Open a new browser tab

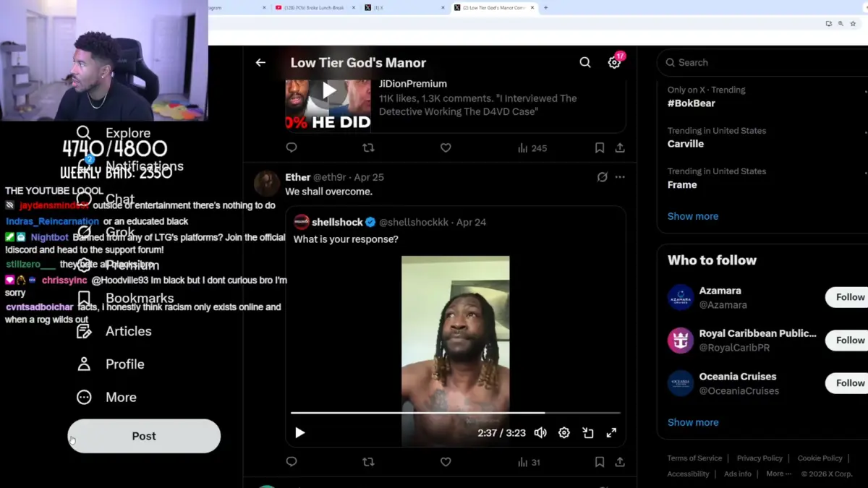[x=545, y=7]
